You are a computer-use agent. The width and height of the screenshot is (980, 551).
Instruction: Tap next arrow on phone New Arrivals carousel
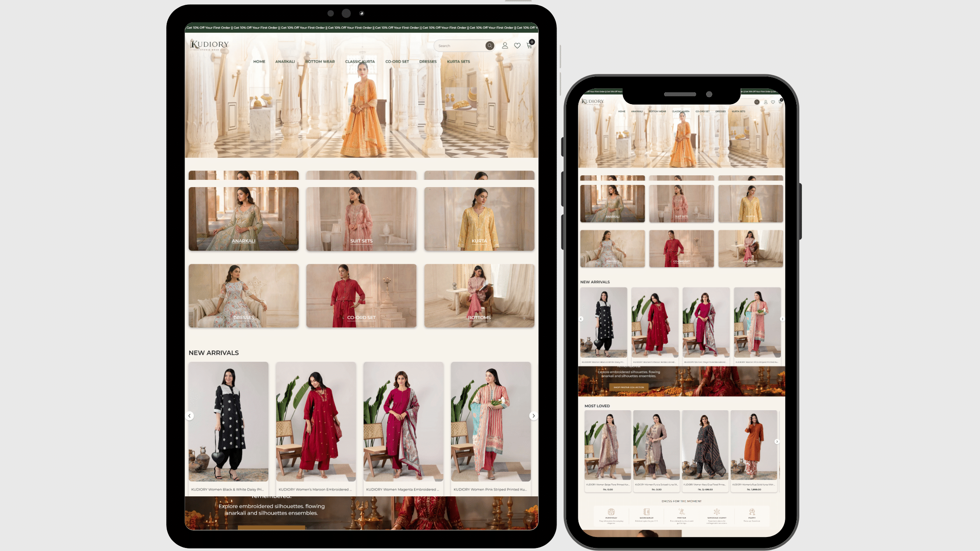[x=782, y=319]
